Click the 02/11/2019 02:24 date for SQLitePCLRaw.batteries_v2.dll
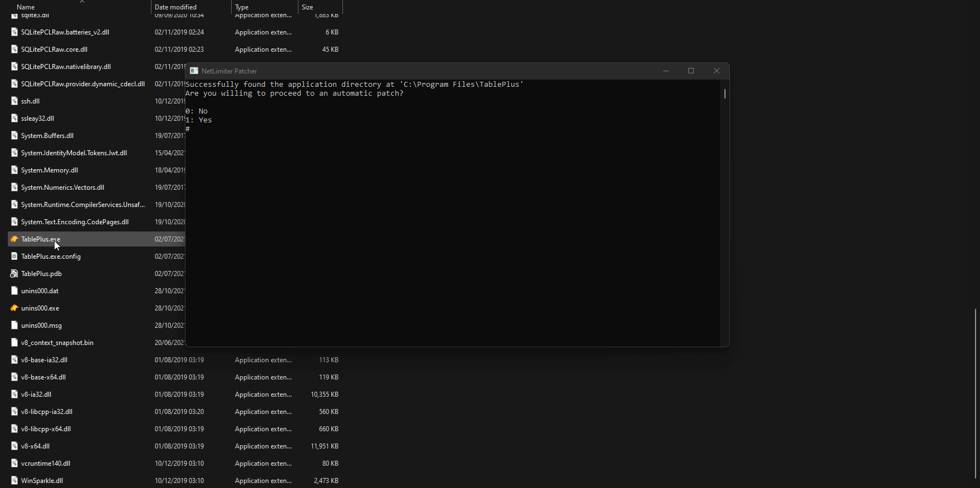This screenshot has width=980, height=488. (179, 32)
